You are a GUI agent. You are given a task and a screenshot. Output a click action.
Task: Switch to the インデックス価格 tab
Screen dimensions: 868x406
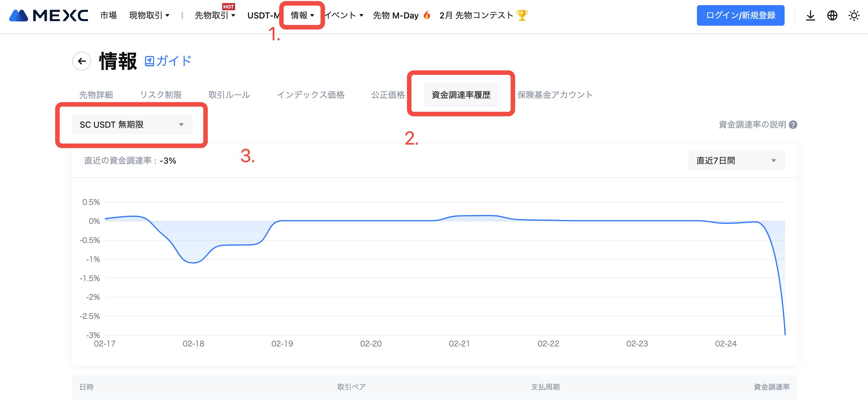tap(310, 95)
